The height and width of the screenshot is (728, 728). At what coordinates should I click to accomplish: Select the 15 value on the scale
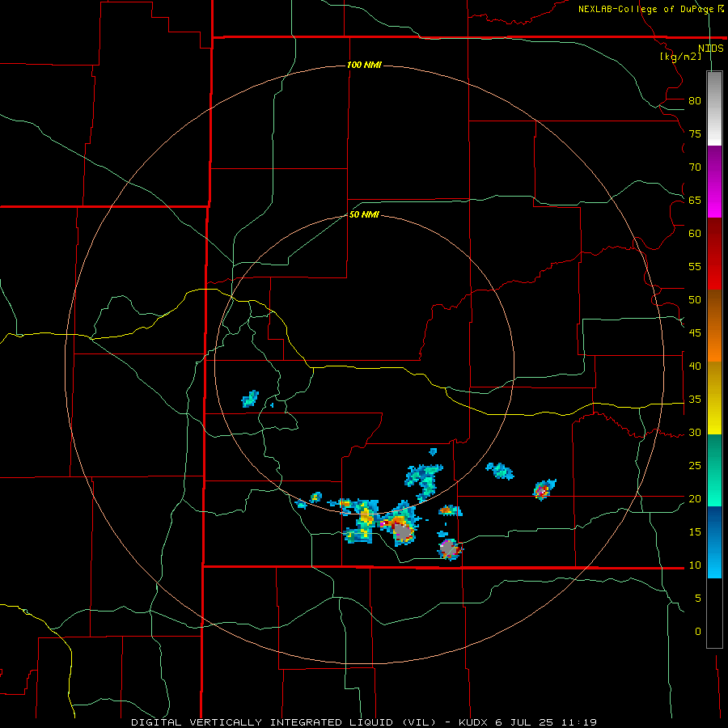(695, 532)
